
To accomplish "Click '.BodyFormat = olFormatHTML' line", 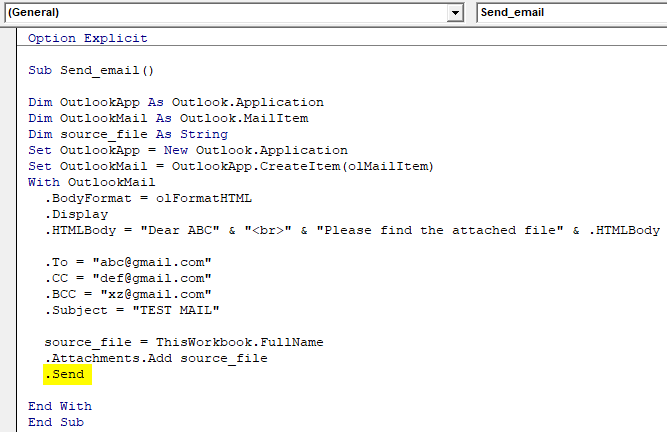I will point(148,199).
